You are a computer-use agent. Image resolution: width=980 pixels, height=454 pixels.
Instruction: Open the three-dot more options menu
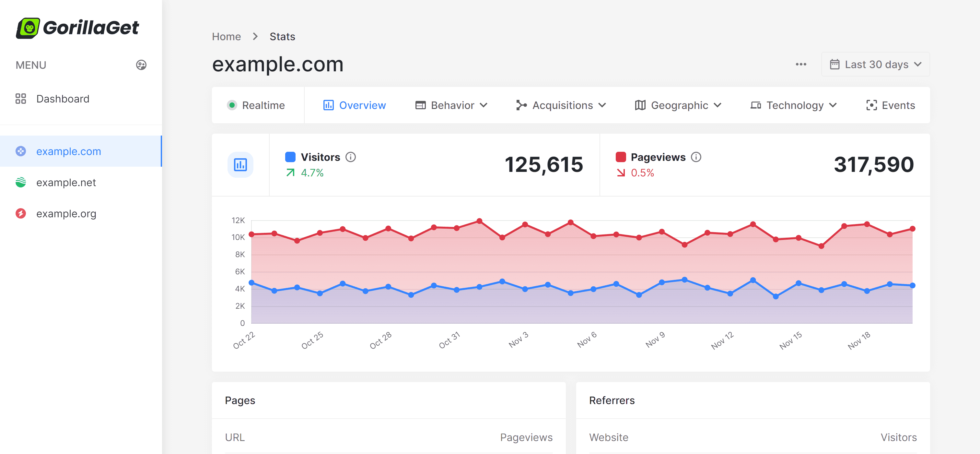pyautogui.click(x=801, y=64)
